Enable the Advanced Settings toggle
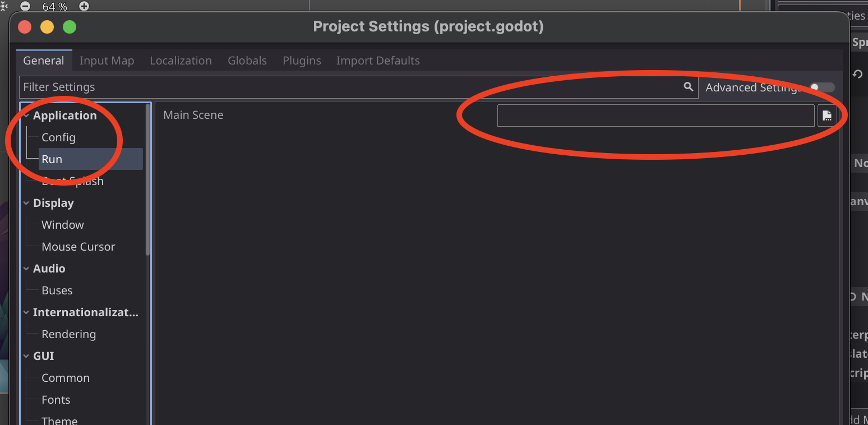 [x=821, y=87]
